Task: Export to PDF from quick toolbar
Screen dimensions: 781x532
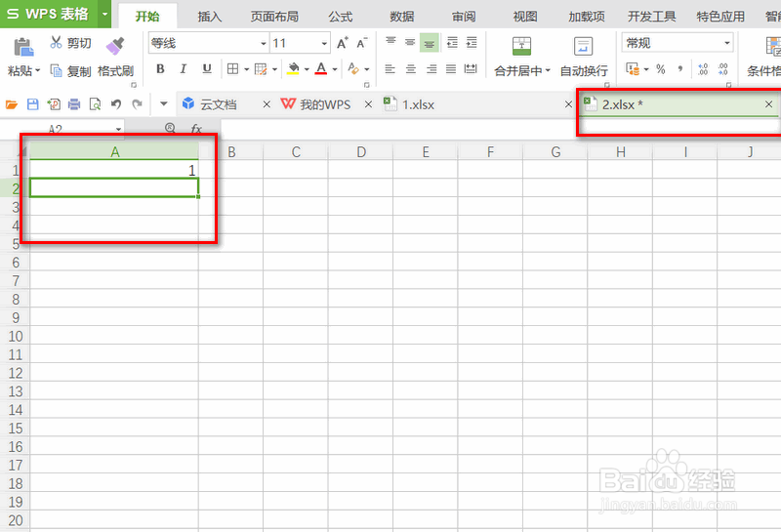Action: [x=54, y=104]
